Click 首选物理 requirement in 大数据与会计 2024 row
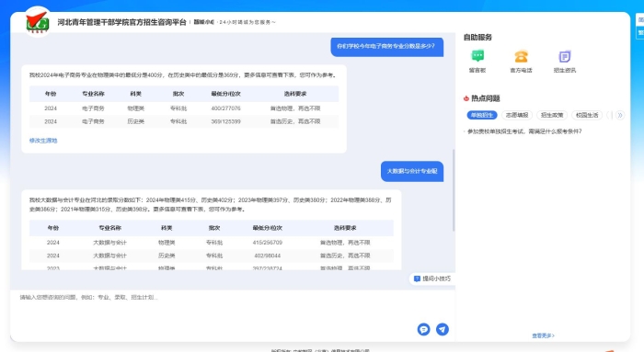644x352 pixels. point(345,243)
